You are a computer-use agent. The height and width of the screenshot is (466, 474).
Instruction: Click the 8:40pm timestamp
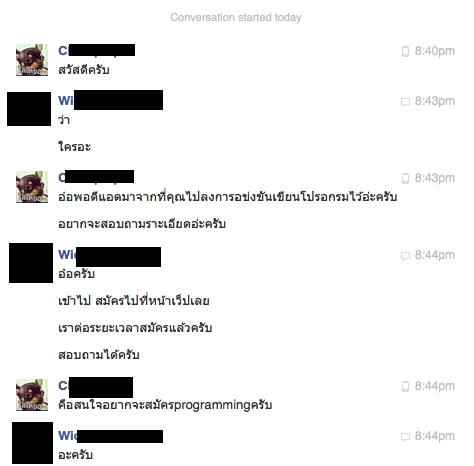(435, 51)
